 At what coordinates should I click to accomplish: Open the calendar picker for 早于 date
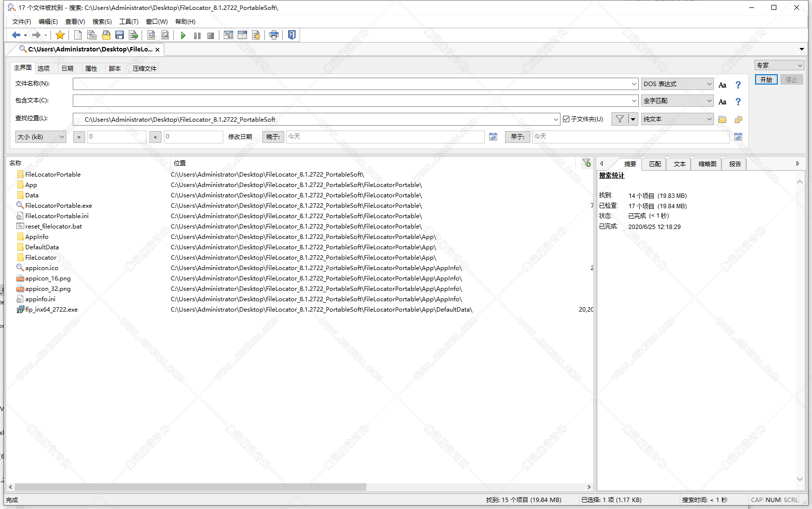click(x=738, y=137)
